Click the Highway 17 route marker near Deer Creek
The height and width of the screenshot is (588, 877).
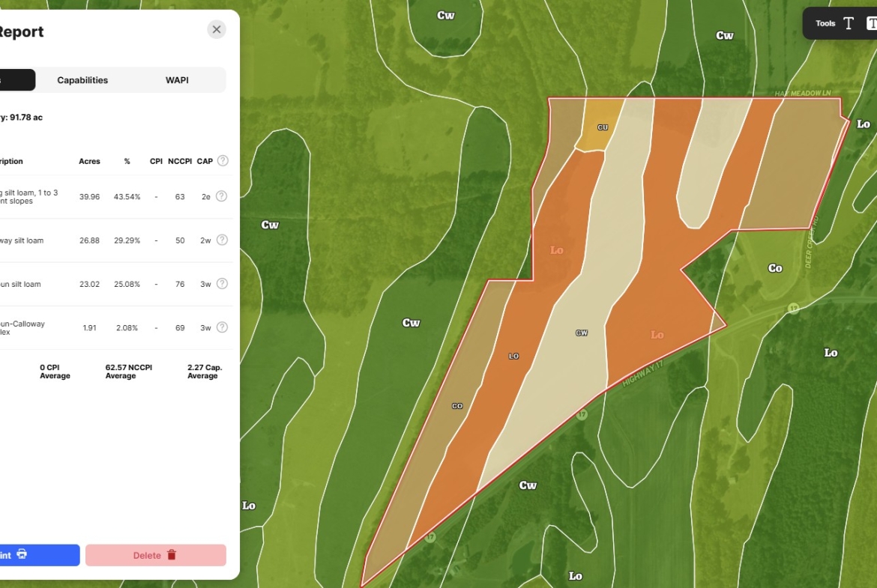pyautogui.click(x=793, y=309)
